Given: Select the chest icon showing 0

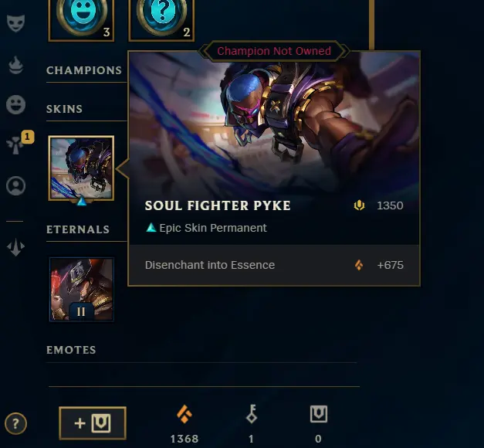Looking at the screenshot, I should tap(319, 414).
